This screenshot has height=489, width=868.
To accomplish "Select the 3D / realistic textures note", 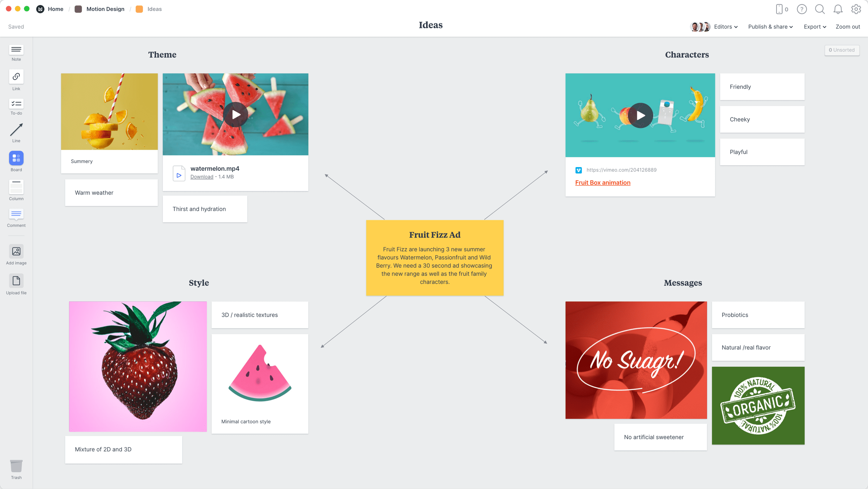I will (x=260, y=315).
